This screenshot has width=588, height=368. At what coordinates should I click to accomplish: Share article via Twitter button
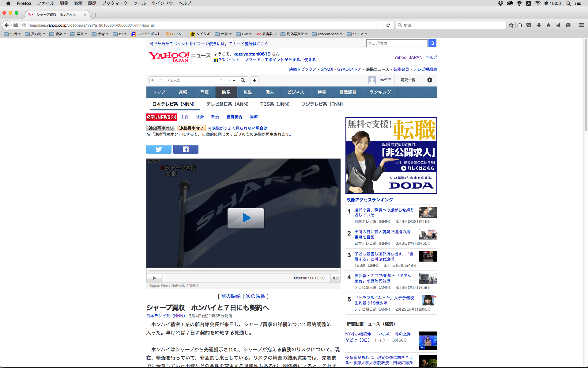click(159, 149)
